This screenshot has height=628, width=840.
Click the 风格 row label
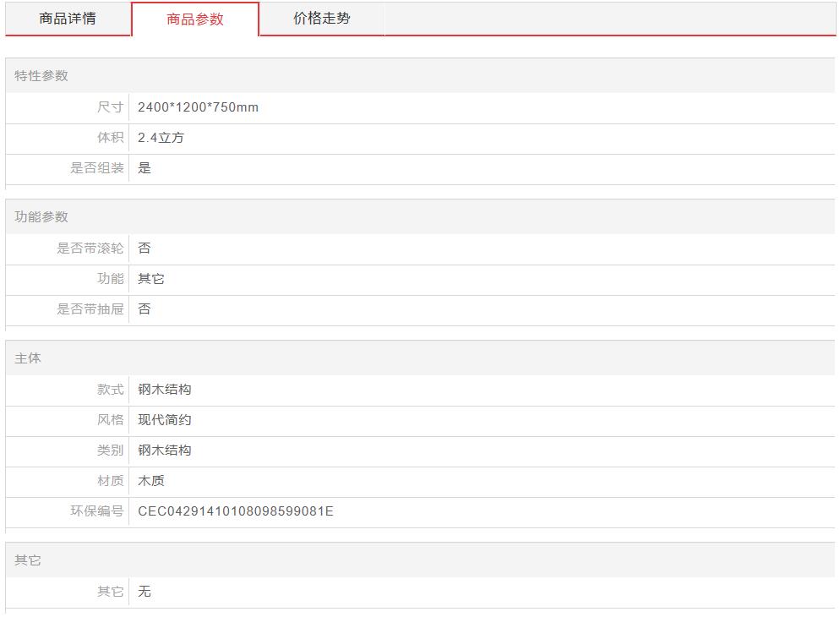(110, 420)
